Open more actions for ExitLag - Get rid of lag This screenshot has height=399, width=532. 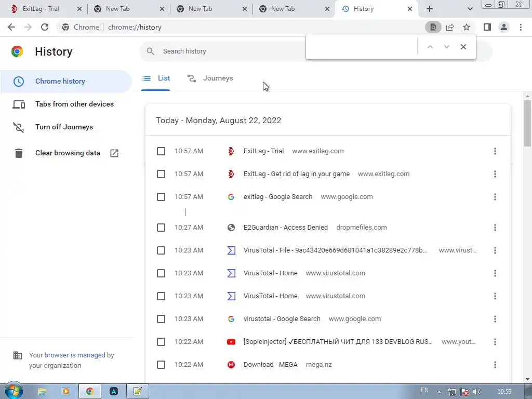pyautogui.click(x=495, y=174)
